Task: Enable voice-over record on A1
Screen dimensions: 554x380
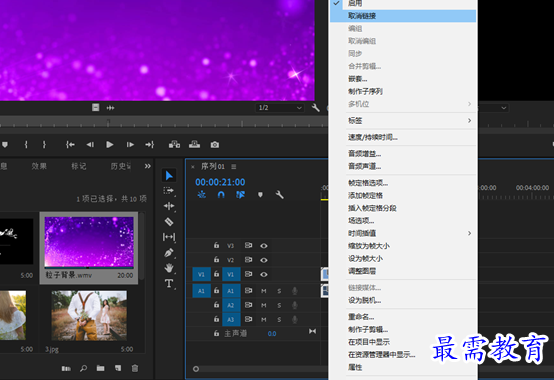Action: click(x=294, y=291)
